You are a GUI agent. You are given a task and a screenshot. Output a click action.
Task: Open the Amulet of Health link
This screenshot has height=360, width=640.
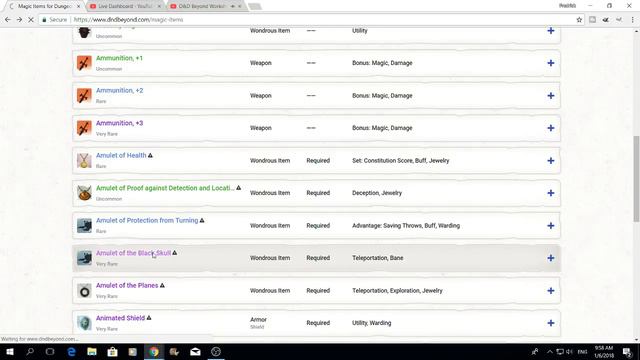[121, 155]
